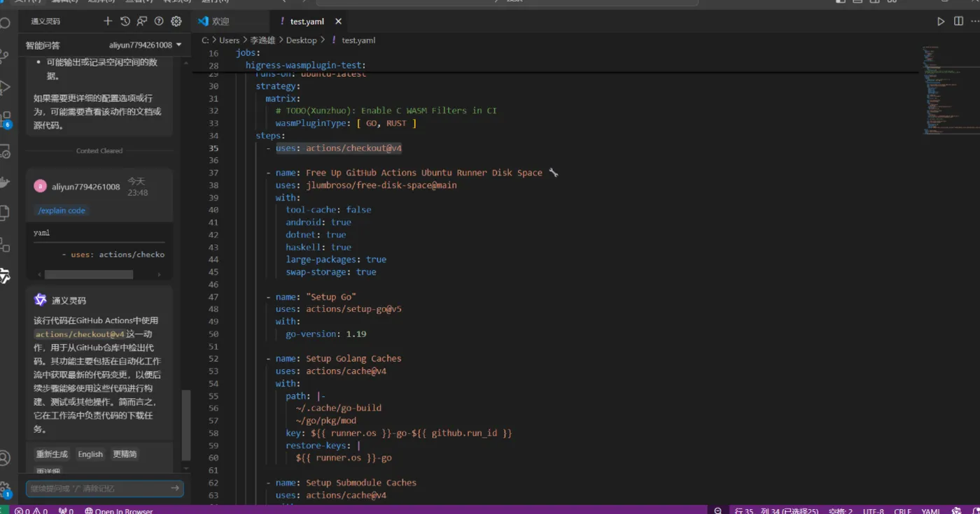Click sticky header 'jobs:' line
980x514 pixels.
click(x=248, y=53)
